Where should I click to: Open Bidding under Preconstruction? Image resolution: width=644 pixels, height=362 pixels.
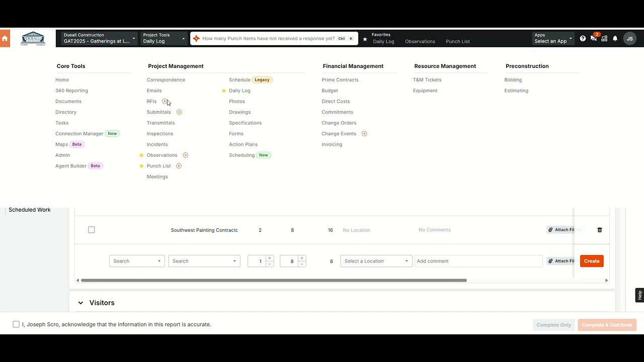[x=513, y=80]
